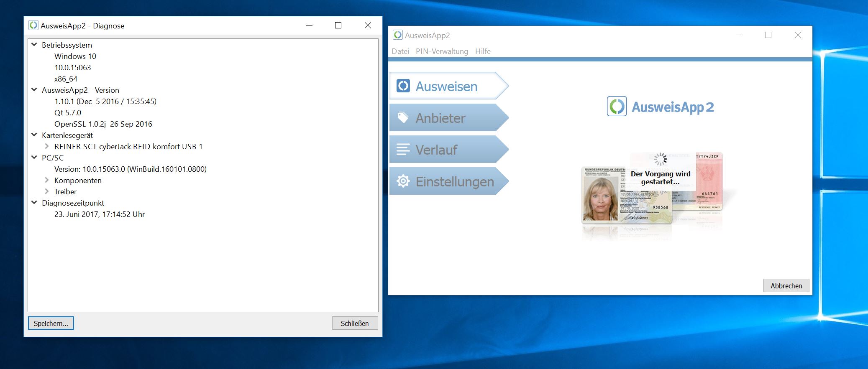Select the Treiber row

66,191
